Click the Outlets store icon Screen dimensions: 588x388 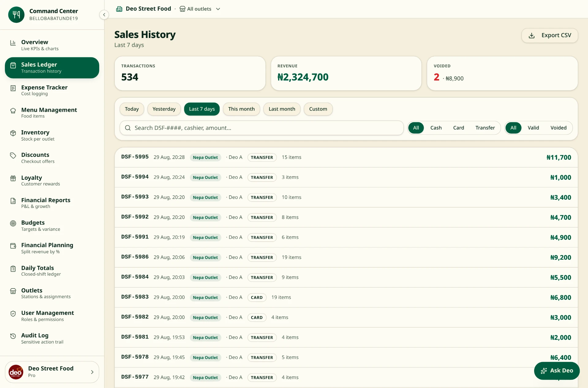(x=13, y=291)
